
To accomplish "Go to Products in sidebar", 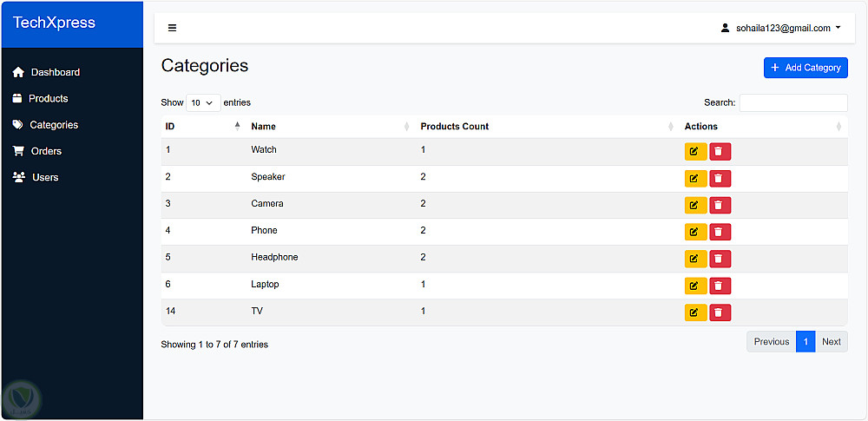I will point(48,98).
